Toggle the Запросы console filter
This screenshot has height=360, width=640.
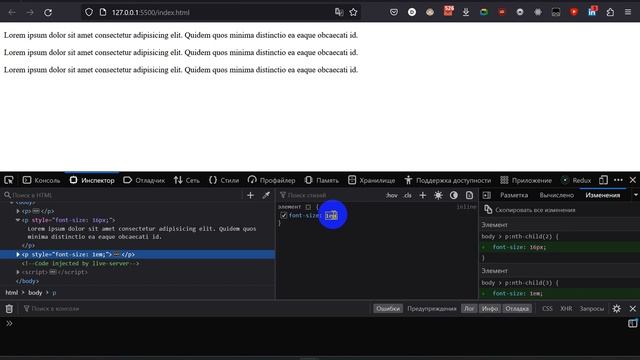[592, 309]
